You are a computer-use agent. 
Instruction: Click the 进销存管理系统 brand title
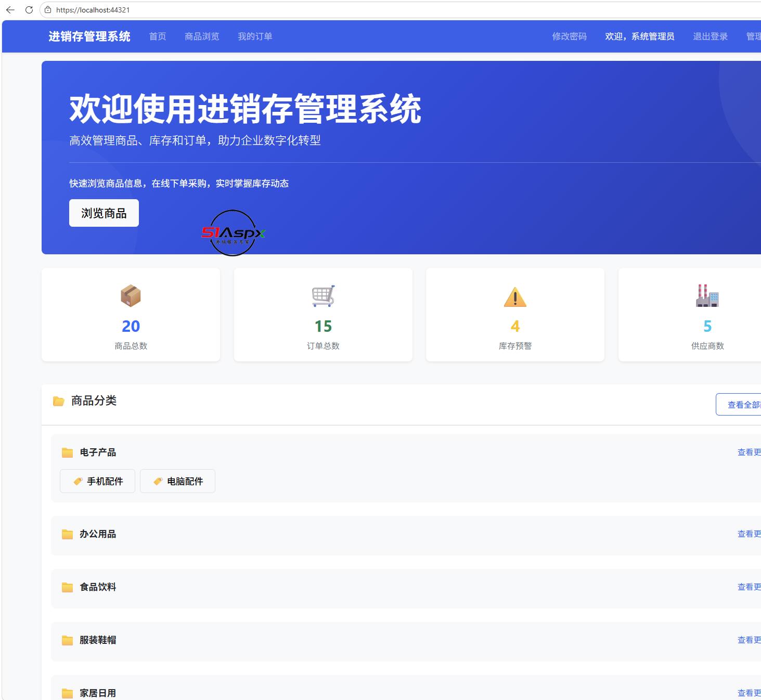point(89,36)
